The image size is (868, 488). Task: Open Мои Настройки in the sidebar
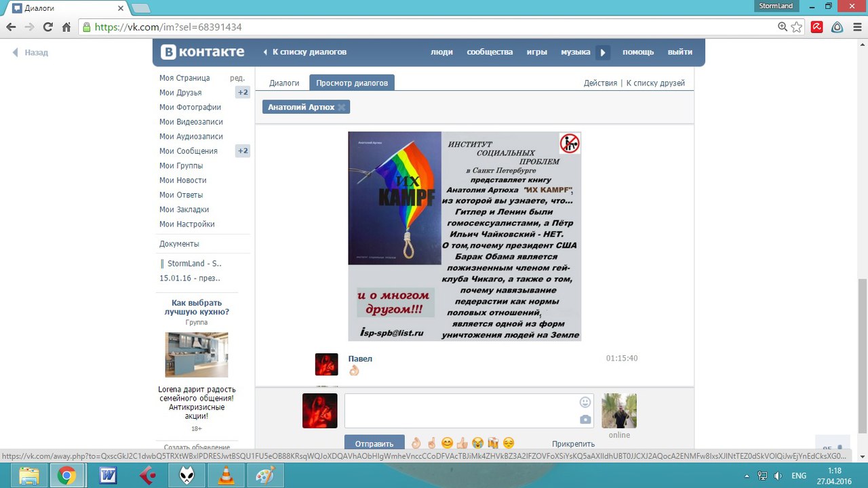click(187, 224)
